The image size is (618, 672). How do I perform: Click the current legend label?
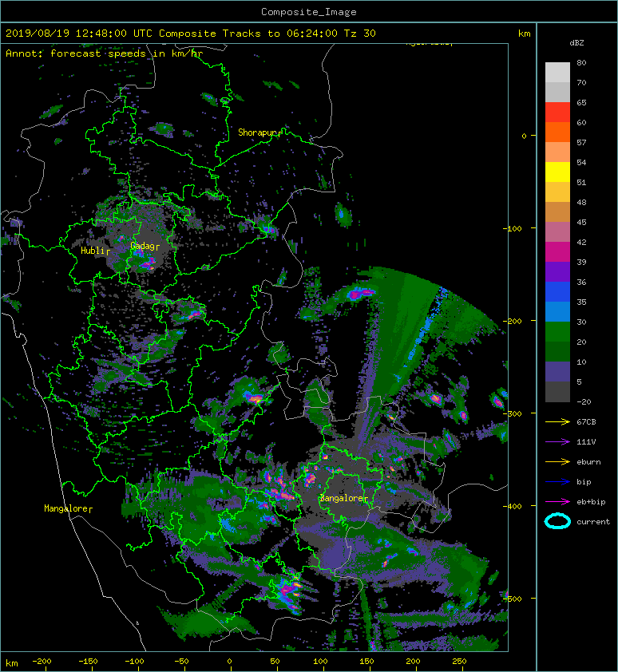(x=593, y=522)
